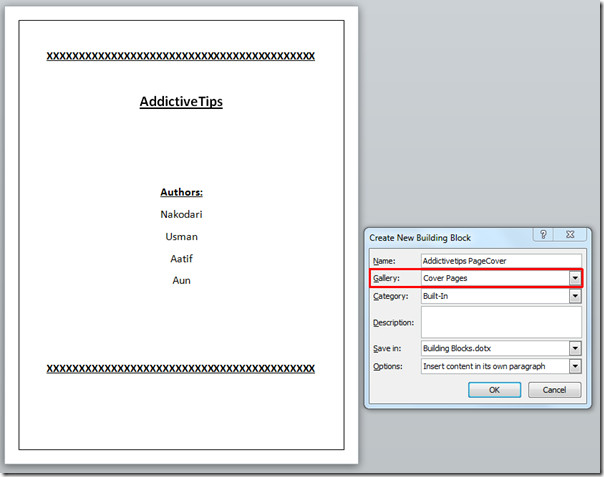Open the Save in dropdown arrow
The image size is (604, 477).
click(575, 348)
